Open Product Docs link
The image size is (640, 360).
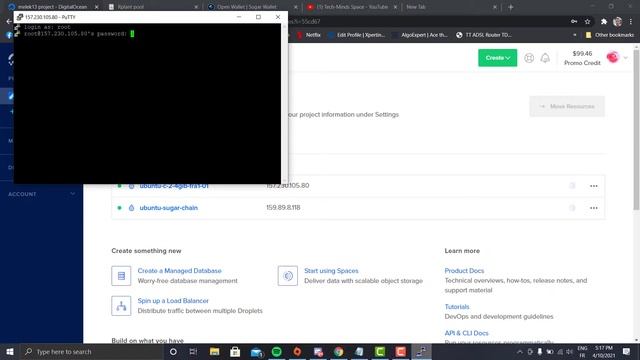pyautogui.click(x=464, y=271)
